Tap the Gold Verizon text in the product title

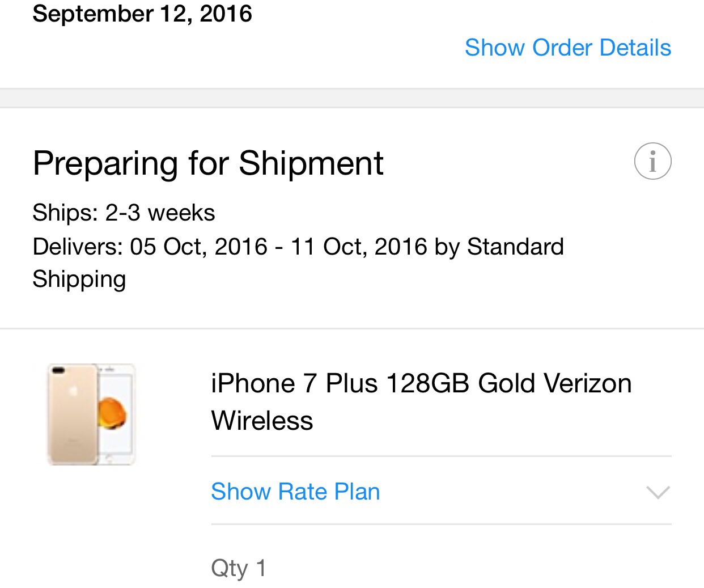point(554,384)
